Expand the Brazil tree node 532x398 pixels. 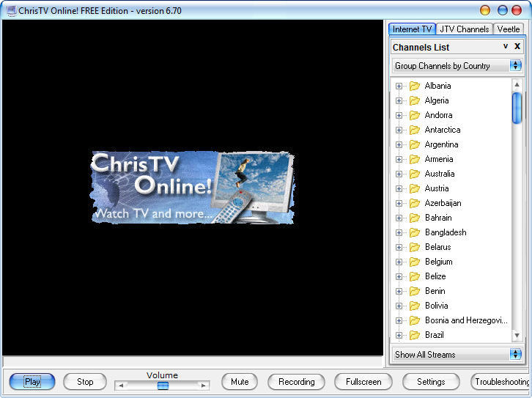tap(399, 335)
